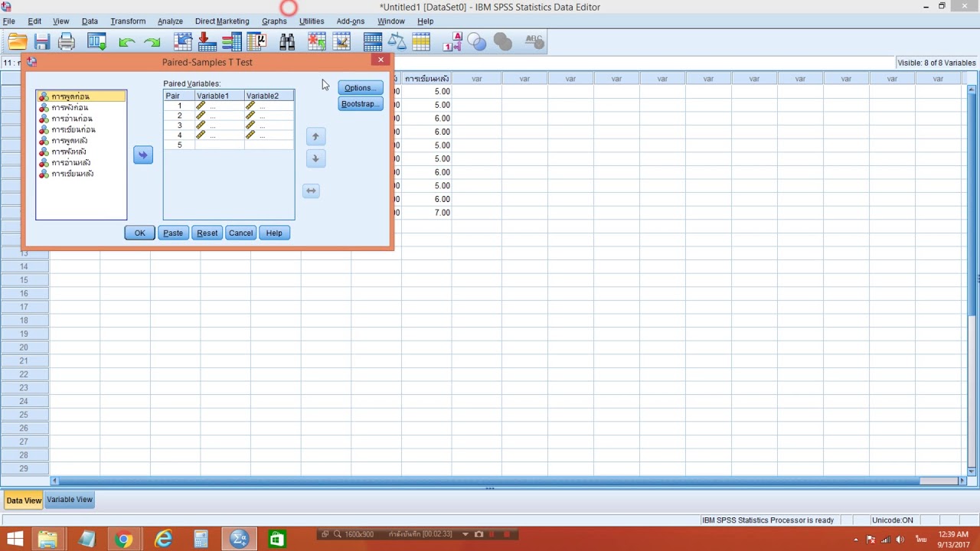Open the File menu
The width and height of the screenshot is (980, 551).
9,21
